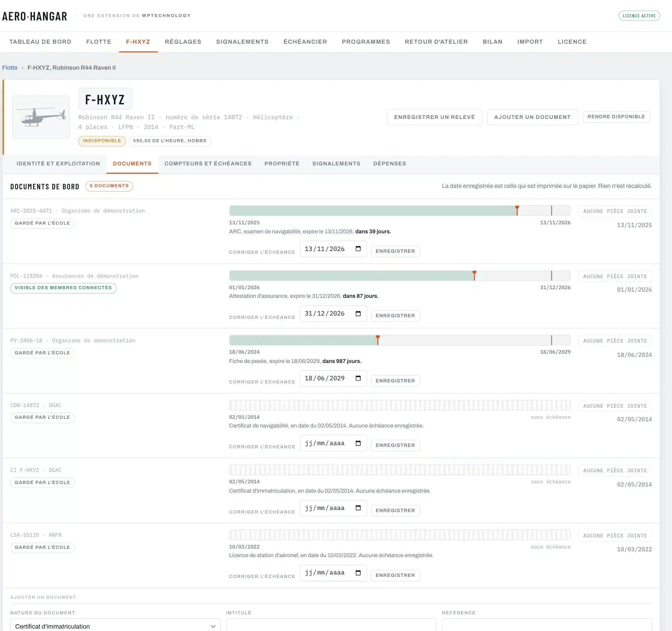The image size is (672, 631).
Task: Open the Propriété tab
Action: [282, 164]
